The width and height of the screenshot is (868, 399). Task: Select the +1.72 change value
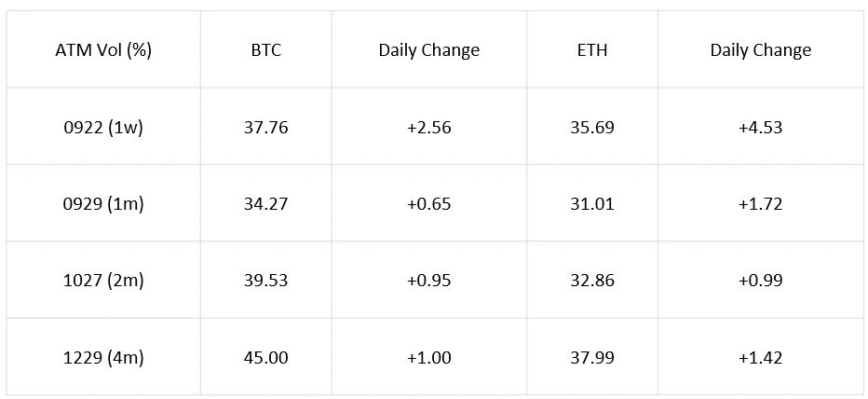click(760, 203)
